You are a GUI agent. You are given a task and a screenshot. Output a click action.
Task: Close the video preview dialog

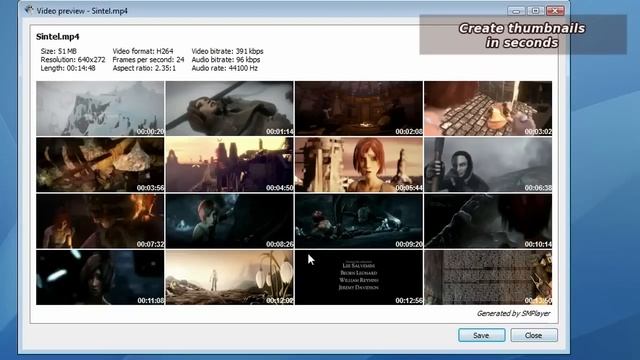[533, 335]
